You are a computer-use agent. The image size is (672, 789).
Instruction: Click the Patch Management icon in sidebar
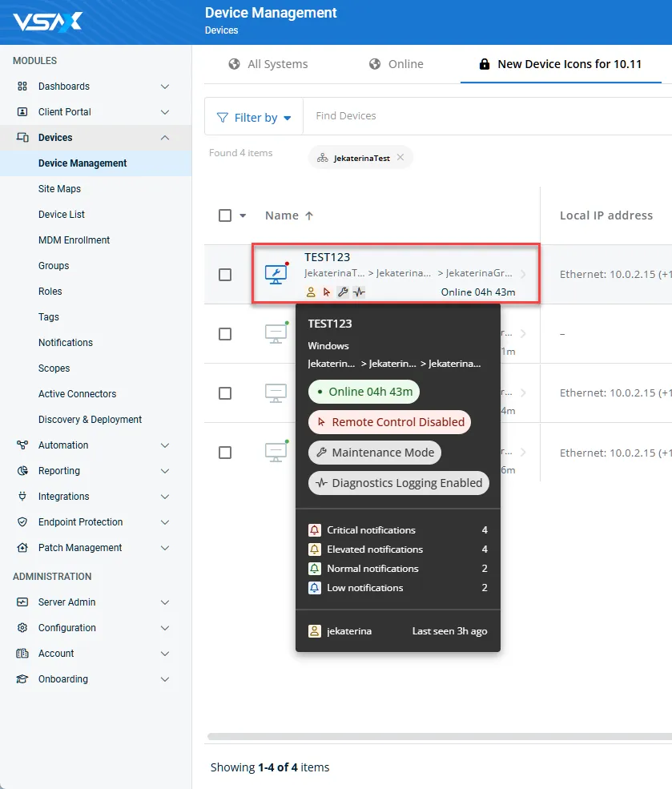(22, 548)
